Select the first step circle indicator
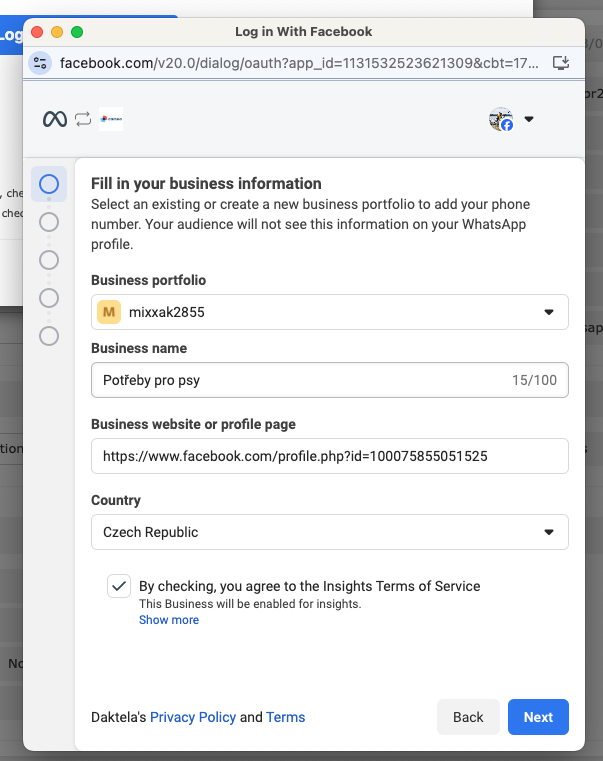The width and height of the screenshot is (603, 761). (49, 184)
